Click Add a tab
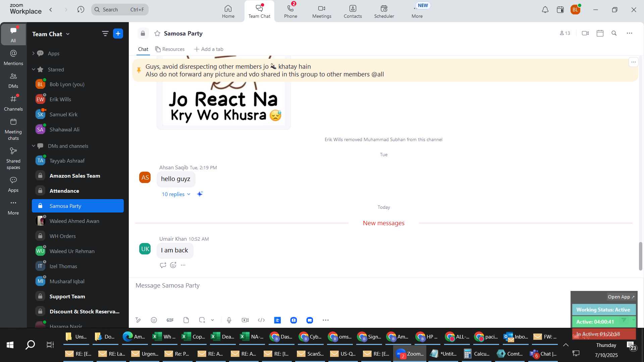Image resolution: width=644 pixels, height=362 pixels. pyautogui.click(x=209, y=49)
